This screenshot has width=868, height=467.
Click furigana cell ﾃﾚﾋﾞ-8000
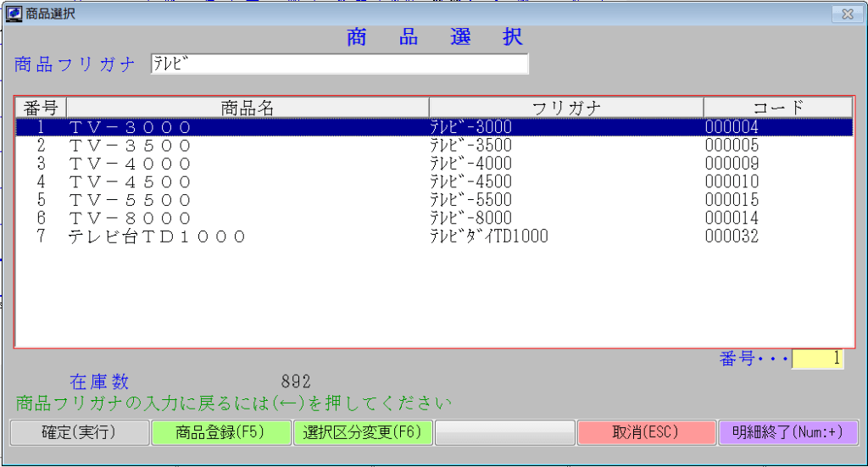pyautogui.click(x=471, y=219)
